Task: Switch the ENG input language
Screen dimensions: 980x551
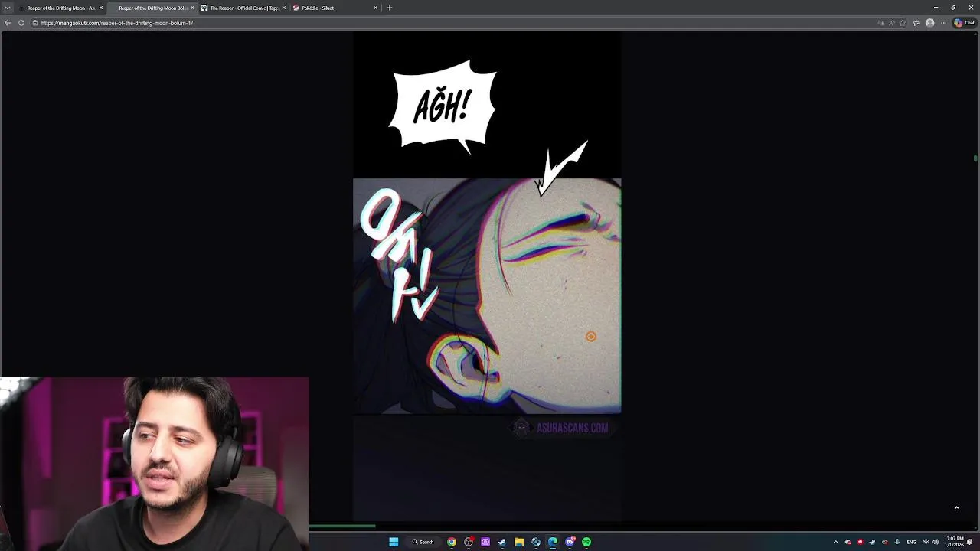Action: tap(911, 542)
